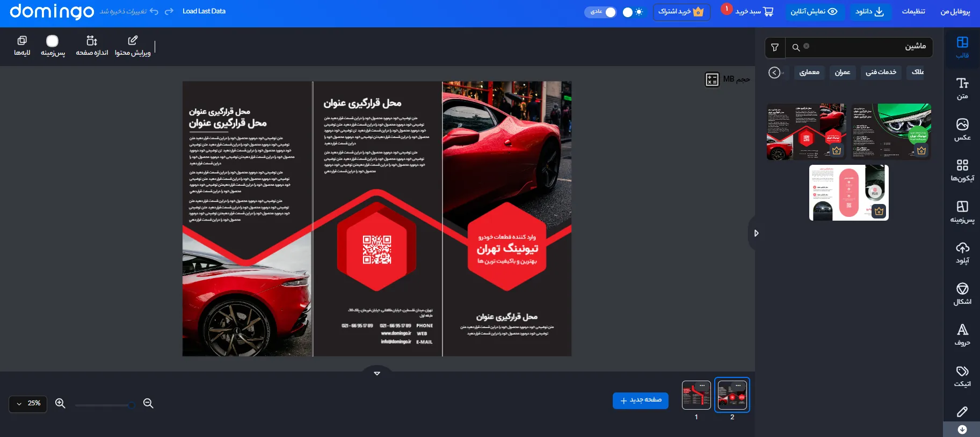Open the عکس photo sidebar tab
This screenshot has height=437, width=980.
pyautogui.click(x=962, y=129)
